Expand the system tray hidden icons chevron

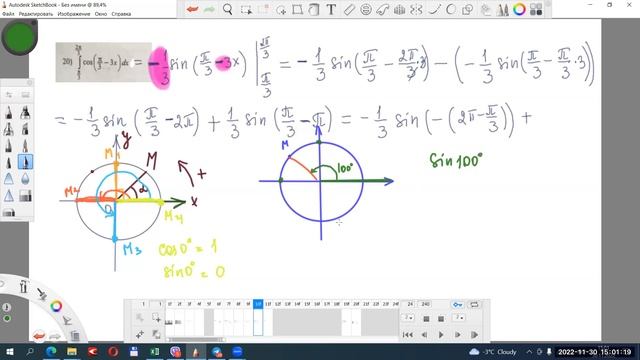529,351
